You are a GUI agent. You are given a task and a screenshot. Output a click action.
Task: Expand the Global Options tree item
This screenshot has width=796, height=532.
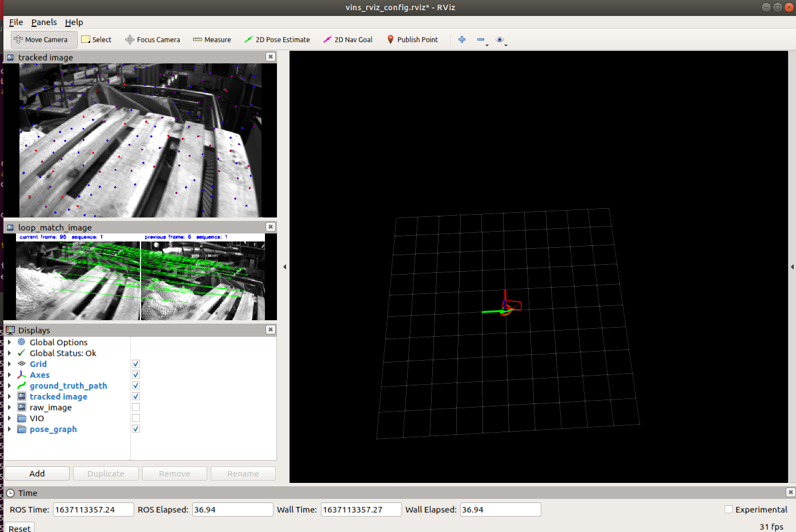8,342
